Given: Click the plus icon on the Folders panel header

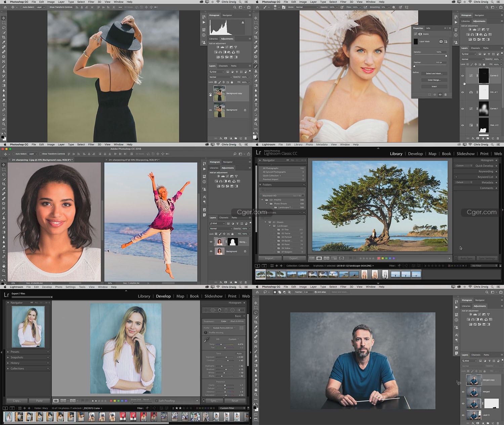Looking at the screenshot, I should [x=304, y=185].
